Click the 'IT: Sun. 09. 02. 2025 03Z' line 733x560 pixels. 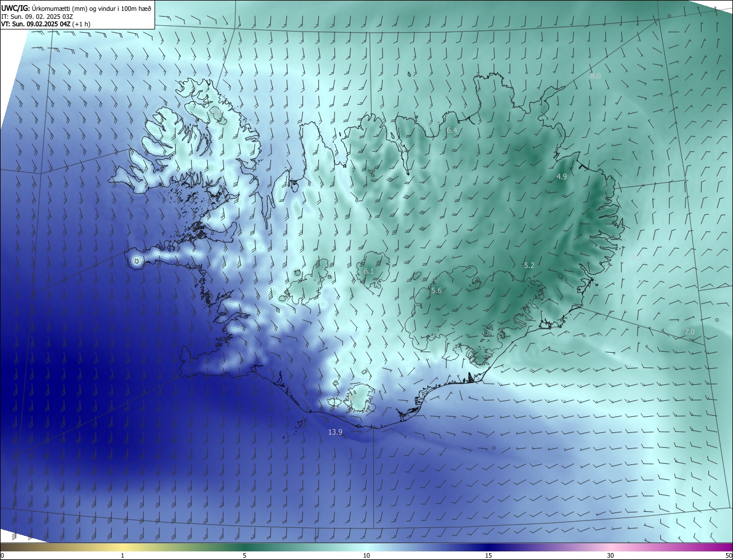click(x=37, y=17)
